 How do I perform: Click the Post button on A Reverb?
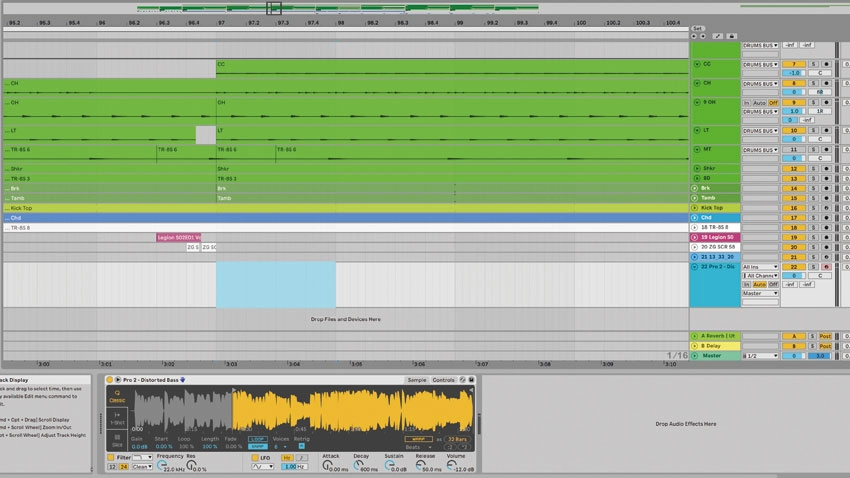point(825,336)
